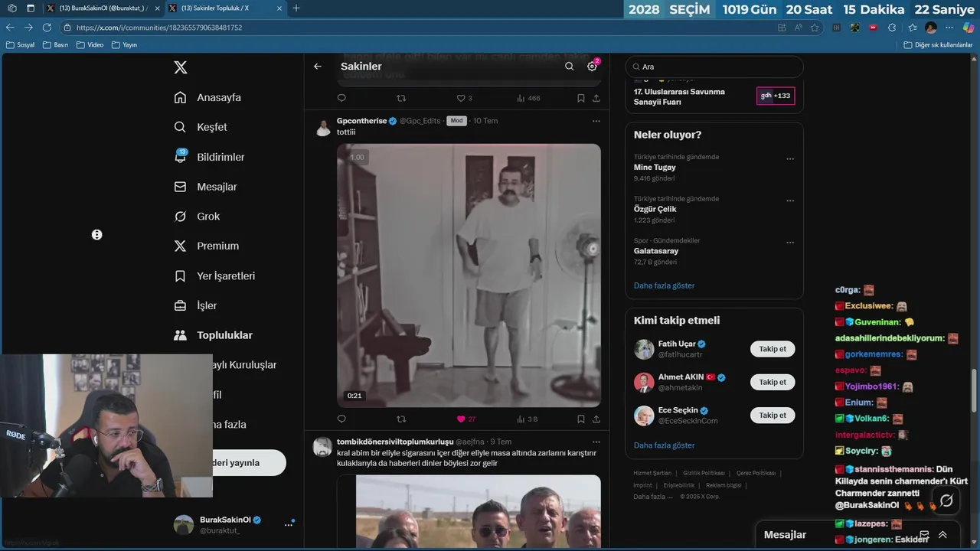Image resolution: width=980 pixels, height=551 pixels.
Task: View analytics of Gpcontherise post
Action: click(528, 419)
